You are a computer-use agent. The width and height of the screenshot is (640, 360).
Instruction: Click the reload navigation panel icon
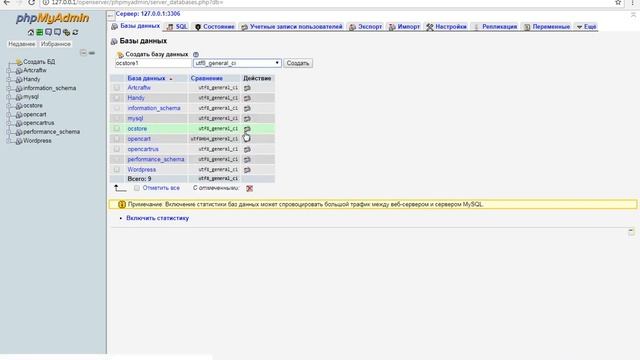pos(75,32)
